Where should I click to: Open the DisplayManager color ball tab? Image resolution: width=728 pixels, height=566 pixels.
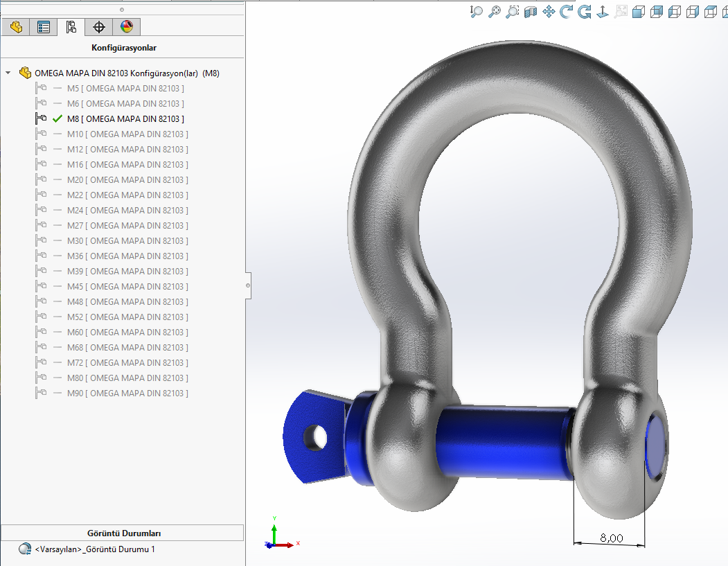click(127, 28)
